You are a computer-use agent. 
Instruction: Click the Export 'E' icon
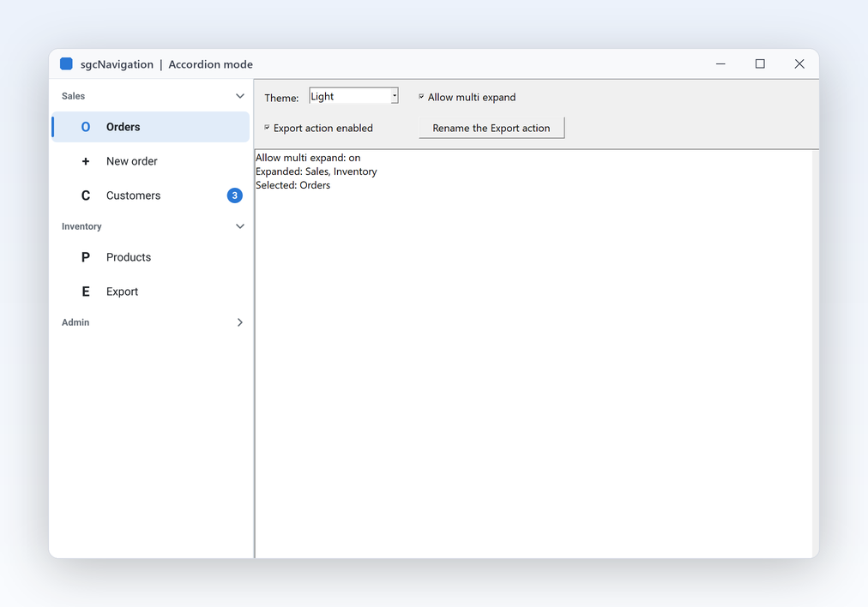(85, 291)
